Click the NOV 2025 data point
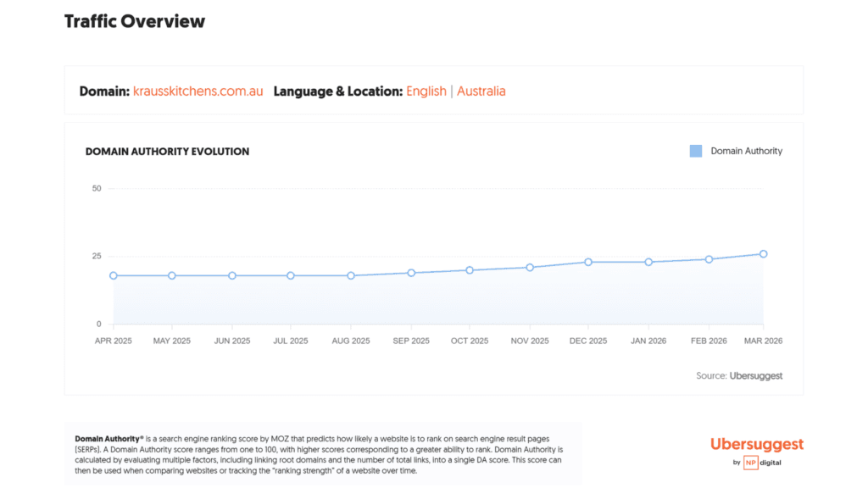Viewport: 868px width, 488px height. pyautogui.click(x=530, y=267)
